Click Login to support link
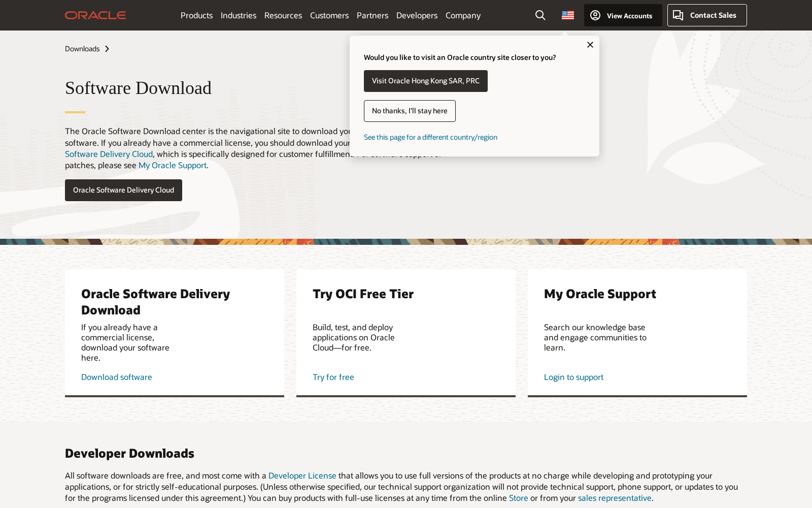Screen dimensions: 812x508 573,377
